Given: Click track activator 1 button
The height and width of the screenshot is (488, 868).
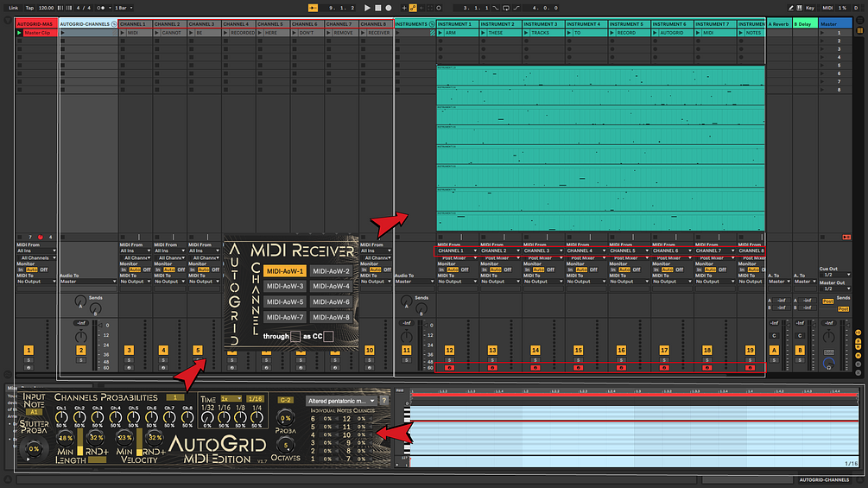Looking at the screenshot, I should 29,350.
